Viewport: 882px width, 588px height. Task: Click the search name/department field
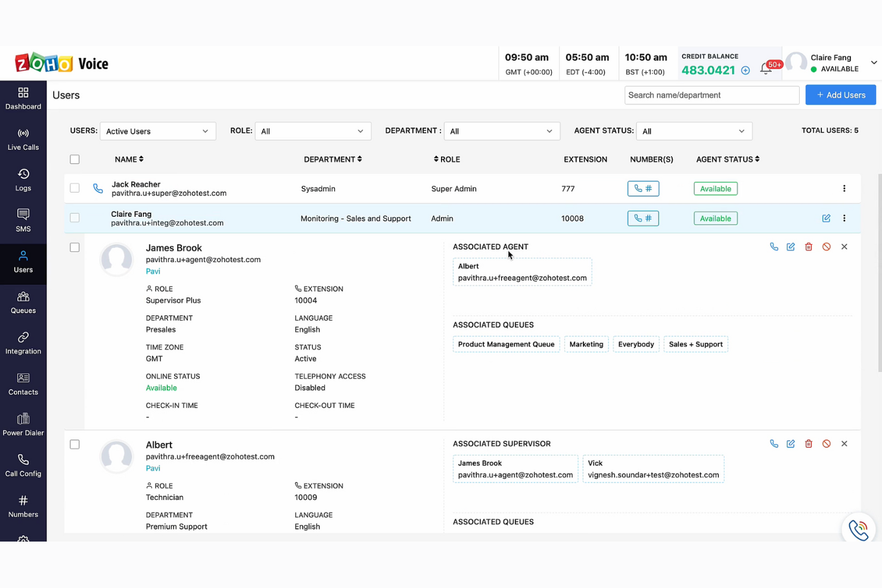[712, 95]
